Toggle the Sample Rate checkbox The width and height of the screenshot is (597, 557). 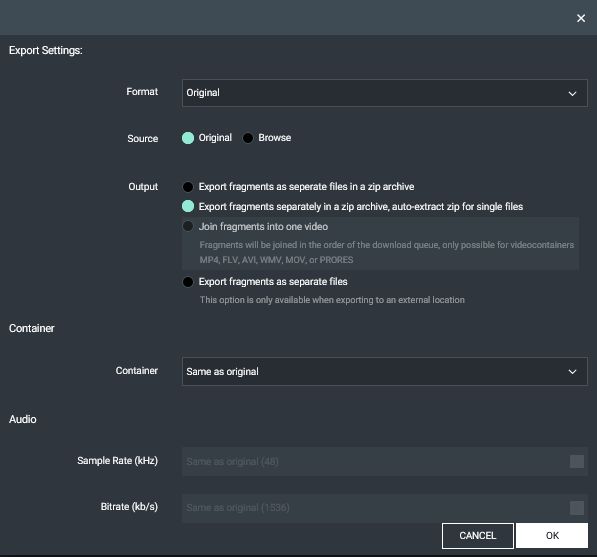(577, 461)
